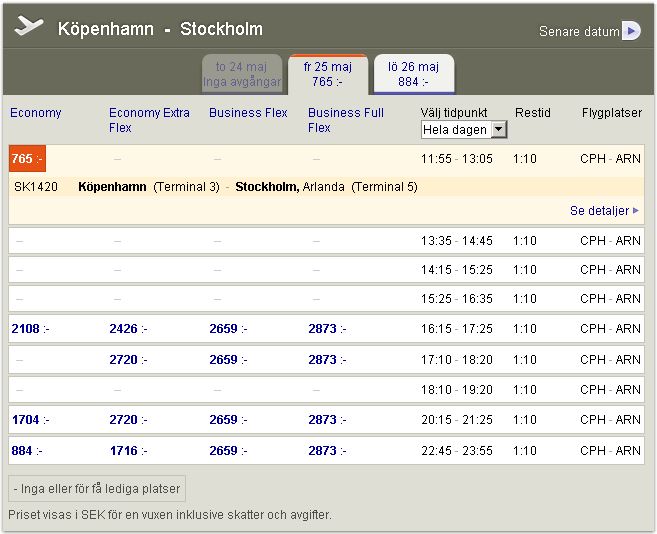Click the airplane icon beside Köpenhamn - Stockholm

29,27
